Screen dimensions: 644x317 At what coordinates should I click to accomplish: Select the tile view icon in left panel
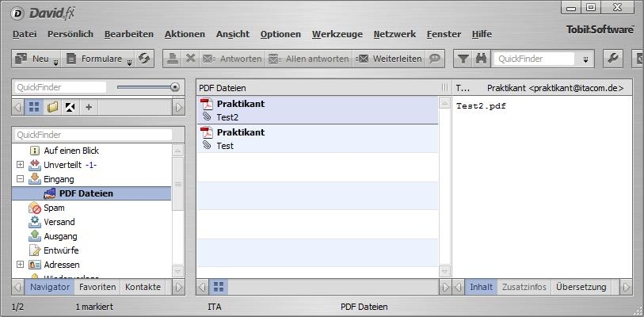click(x=34, y=107)
